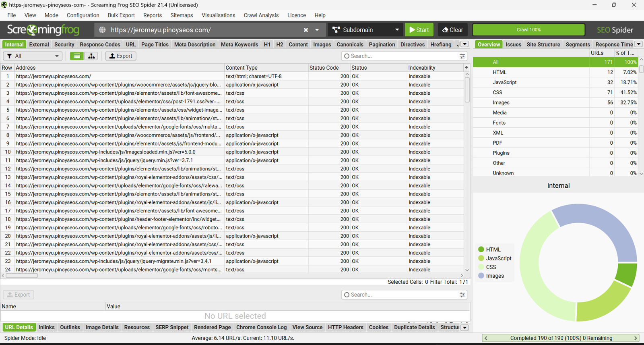
Task: Click next arrow in completed status bar
Action: (x=636, y=338)
